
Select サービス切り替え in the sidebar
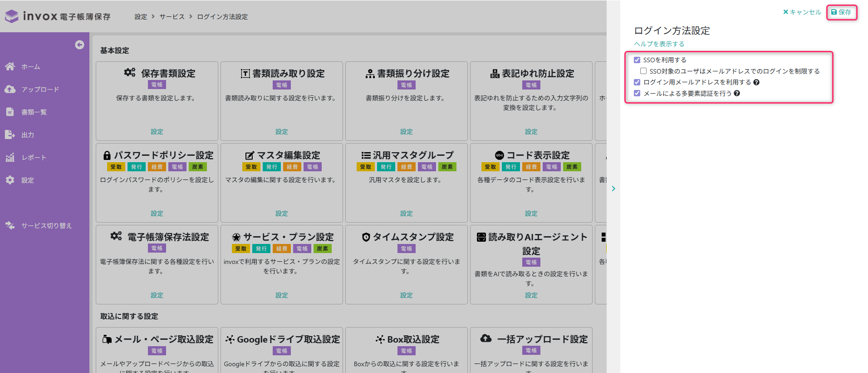point(46,225)
